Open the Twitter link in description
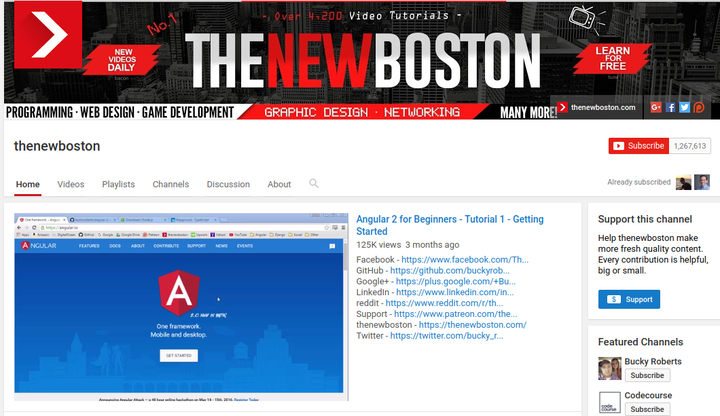Image resolution: width=720 pixels, height=416 pixels. (x=446, y=336)
